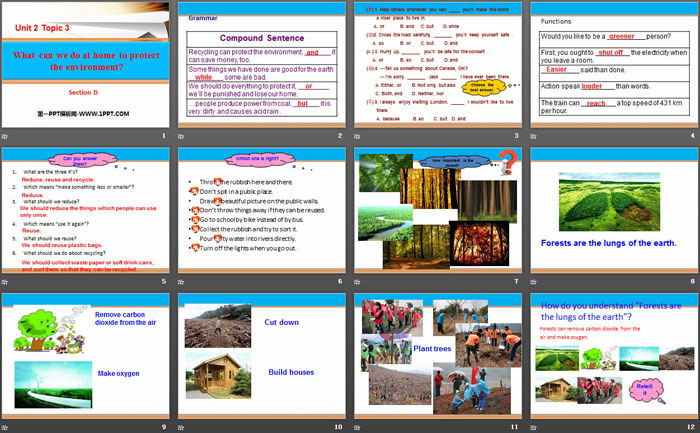Open slide 1 titled Unit 2 Topic 3
This screenshot has width=700, height=433.
86,65
